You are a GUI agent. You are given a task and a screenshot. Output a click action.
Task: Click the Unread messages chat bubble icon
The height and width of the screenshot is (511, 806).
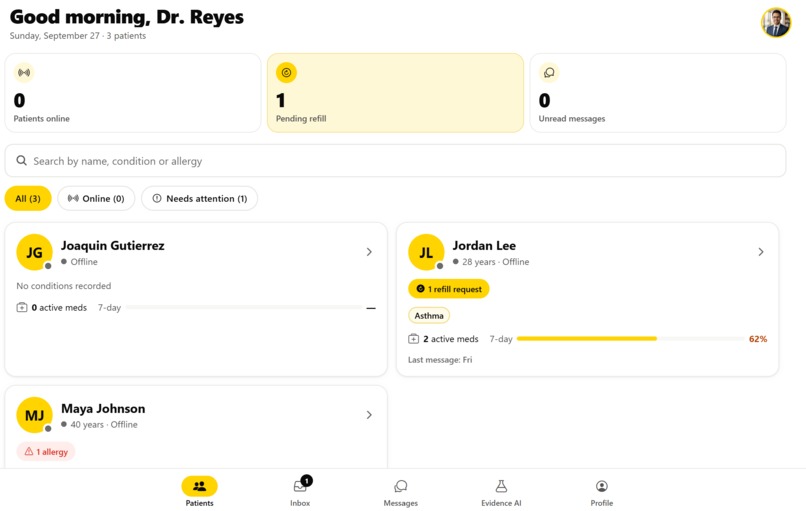(x=549, y=72)
